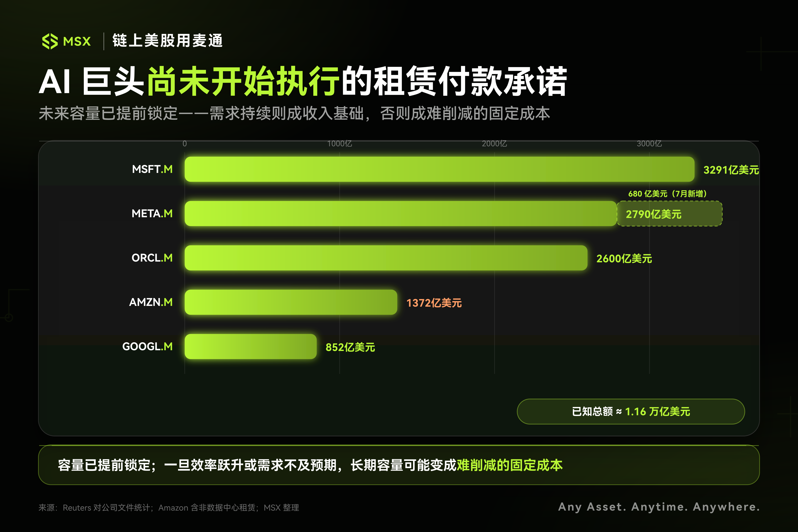The height and width of the screenshot is (532, 798).
Task: Click the AMZN.M green bar
Action: [x=291, y=302]
